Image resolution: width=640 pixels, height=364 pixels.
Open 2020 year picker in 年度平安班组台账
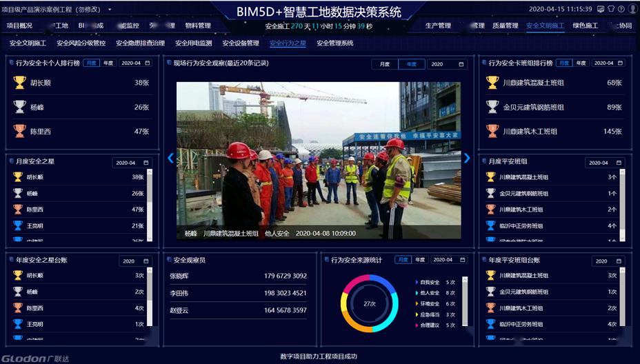pos(608,261)
